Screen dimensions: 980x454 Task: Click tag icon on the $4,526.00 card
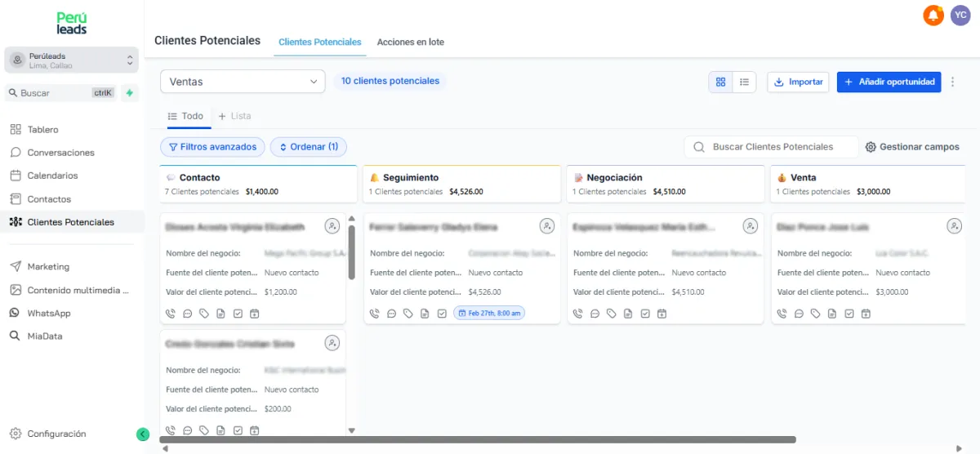tap(408, 313)
